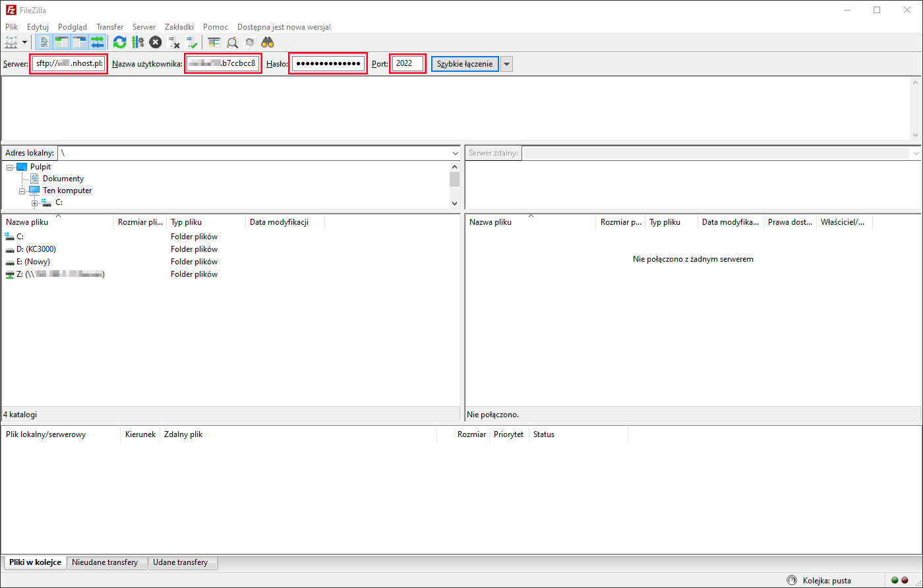923x588 pixels.
Task: Disconnect from the current server
Action: [174, 42]
